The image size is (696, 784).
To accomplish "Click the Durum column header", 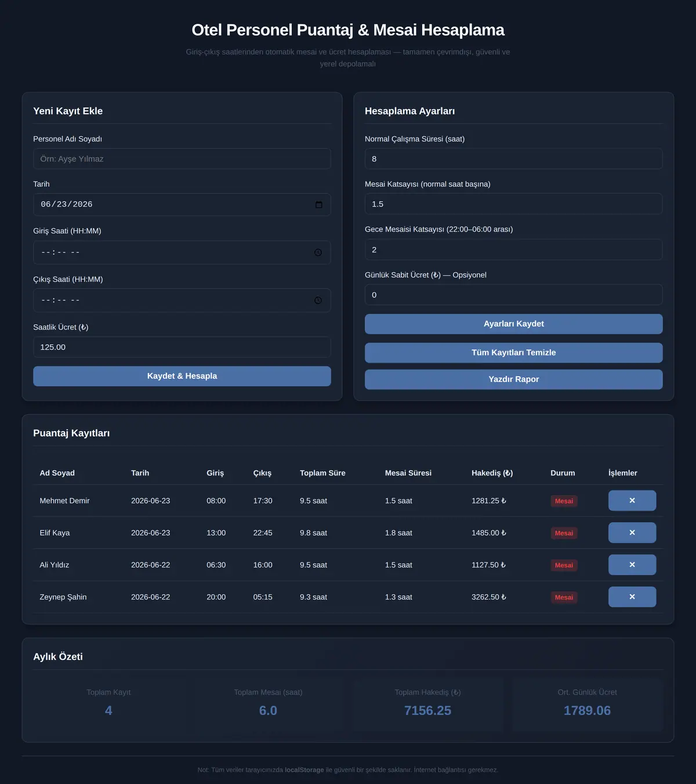I will pos(563,473).
